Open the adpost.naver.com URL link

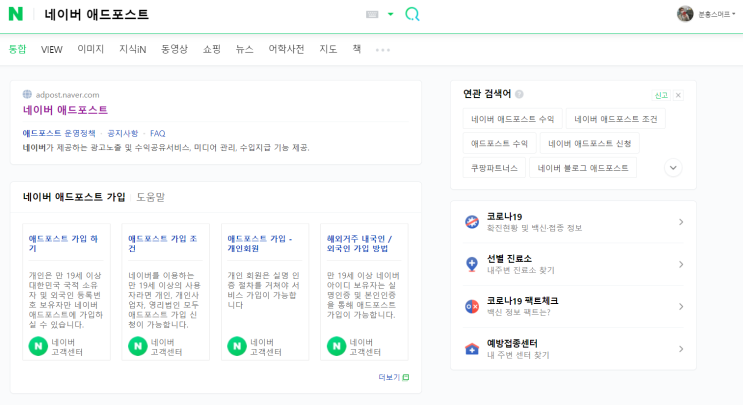click(x=67, y=95)
